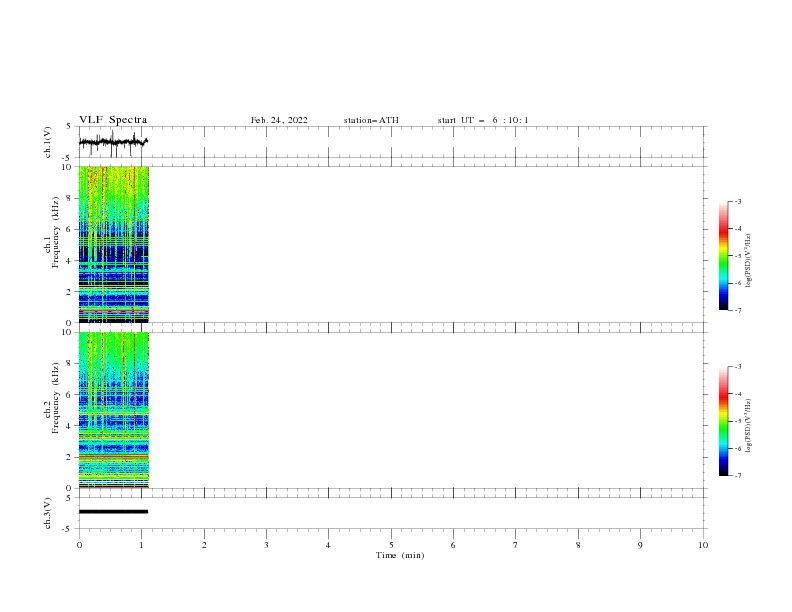Click the thick black ch.3 voltage trace
The width and height of the screenshot is (792, 612).
tap(113, 512)
